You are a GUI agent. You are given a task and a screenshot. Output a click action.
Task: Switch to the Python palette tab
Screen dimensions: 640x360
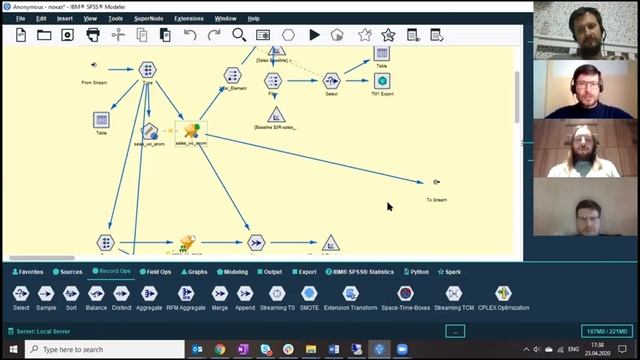click(x=416, y=272)
